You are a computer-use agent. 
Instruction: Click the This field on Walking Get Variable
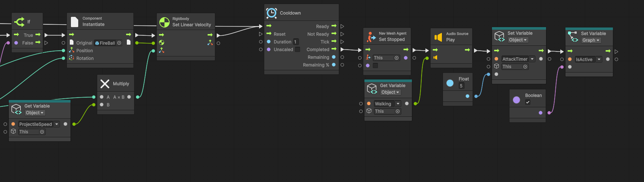pyautogui.click(x=387, y=111)
